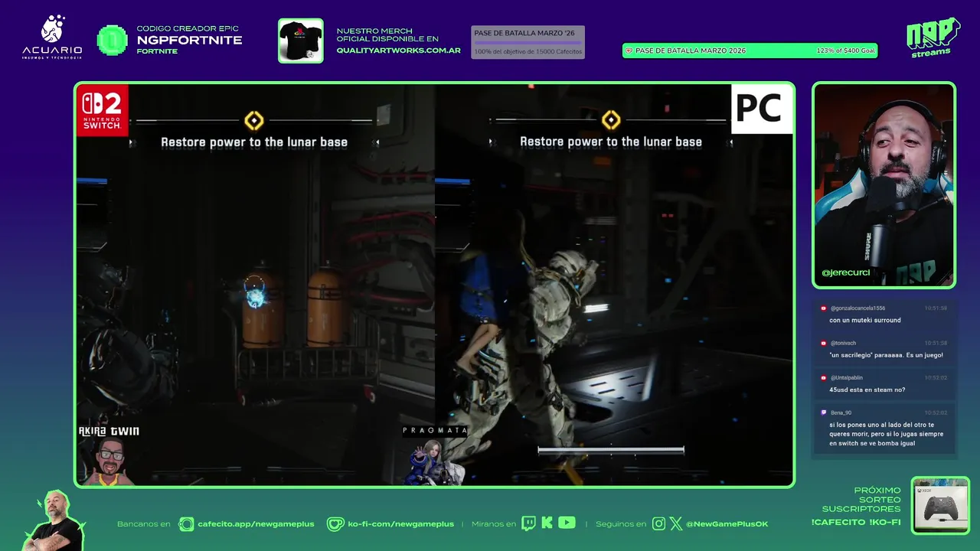
Task: Click the @NewGamePlusOK handle
Action: tap(727, 523)
